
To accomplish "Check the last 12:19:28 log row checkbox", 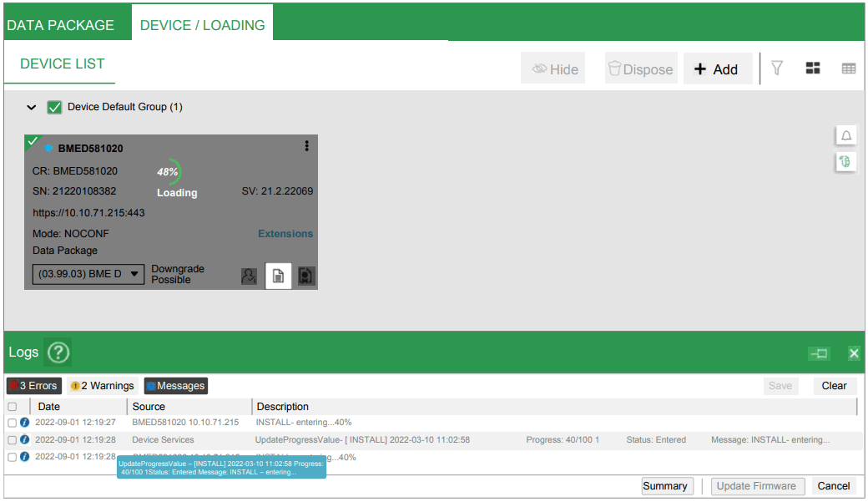I will tap(13, 457).
